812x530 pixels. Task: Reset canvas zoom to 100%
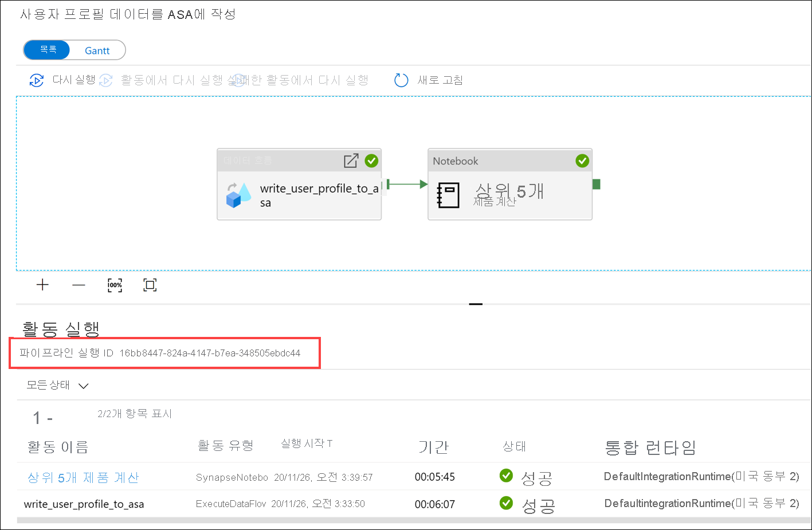point(115,285)
